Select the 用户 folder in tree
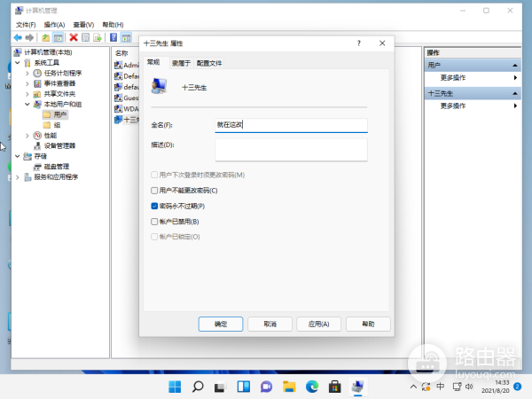532x399 pixels. 55,114
